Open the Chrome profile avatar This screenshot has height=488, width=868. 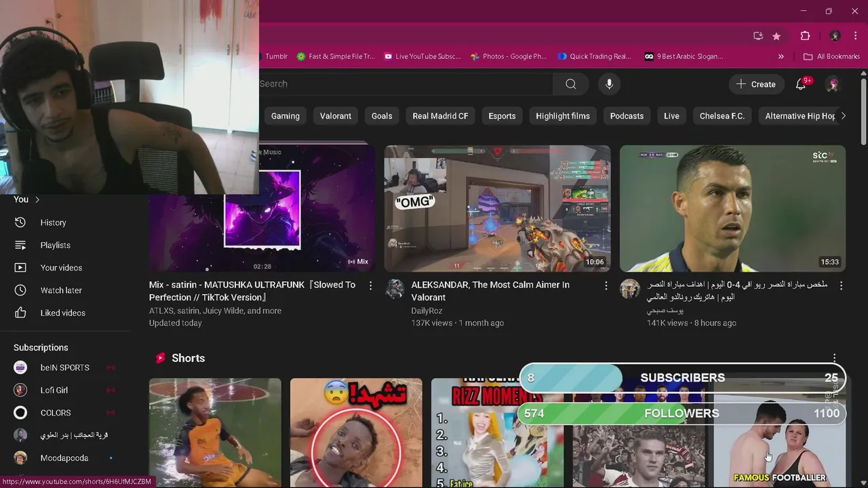click(835, 36)
